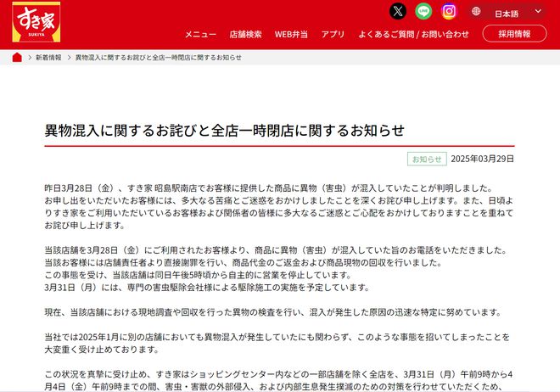The width and height of the screenshot is (560, 392).
Task: Go to 新着情報 breadcrumb link
Action: point(48,58)
